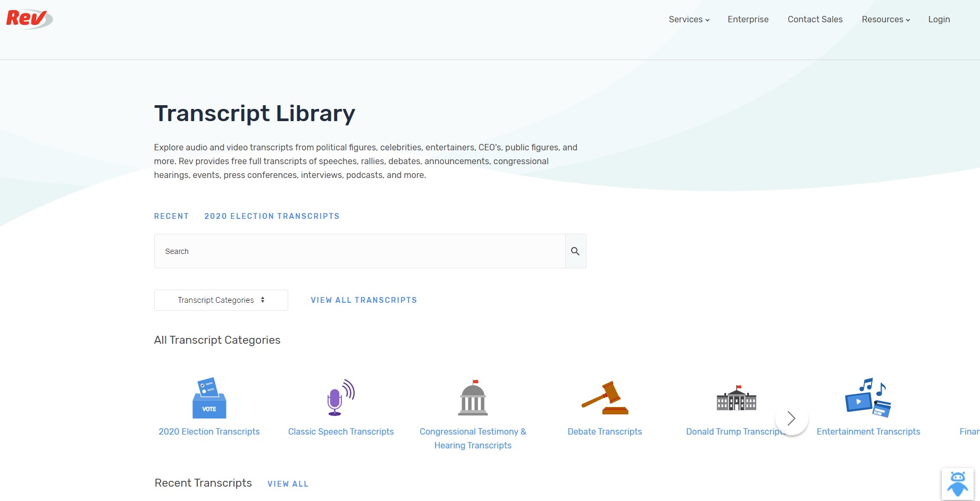Image resolution: width=980 pixels, height=501 pixels.
Task: Click the Rev logo
Action: [29, 18]
